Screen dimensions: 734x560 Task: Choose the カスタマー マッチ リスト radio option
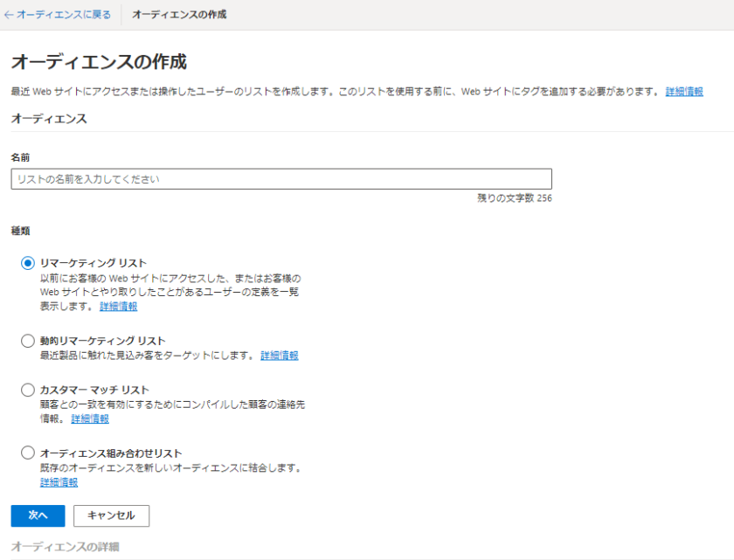click(x=28, y=391)
